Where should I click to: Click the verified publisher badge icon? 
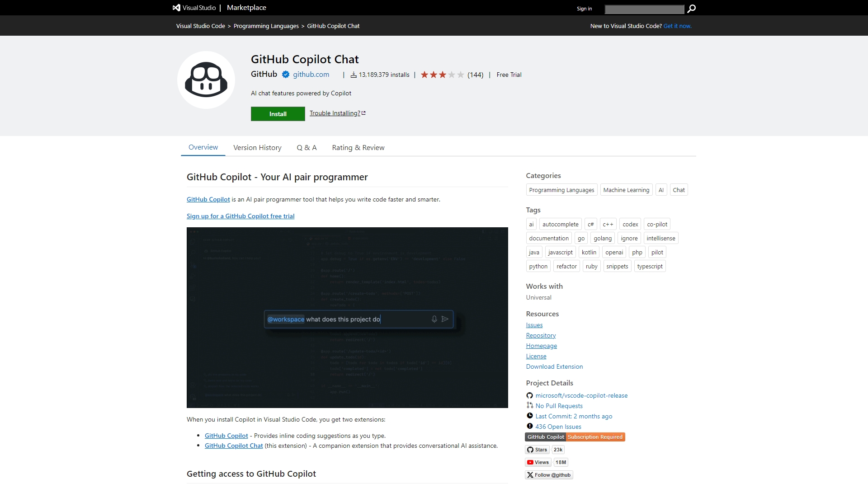click(286, 75)
